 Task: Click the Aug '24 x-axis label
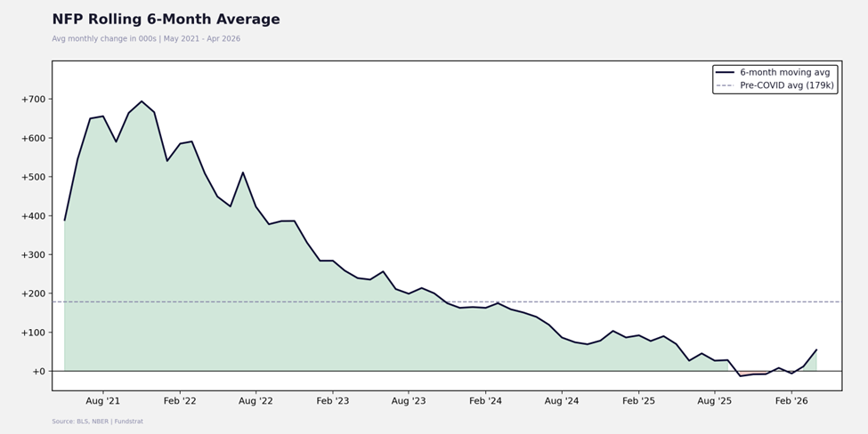coord(562,401)
